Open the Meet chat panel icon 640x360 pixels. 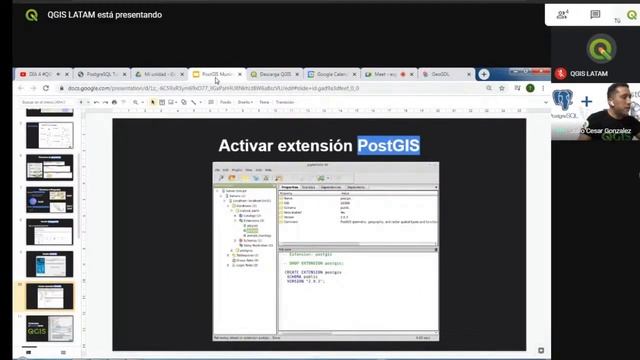pyautogui.click(x=595, y=15)
